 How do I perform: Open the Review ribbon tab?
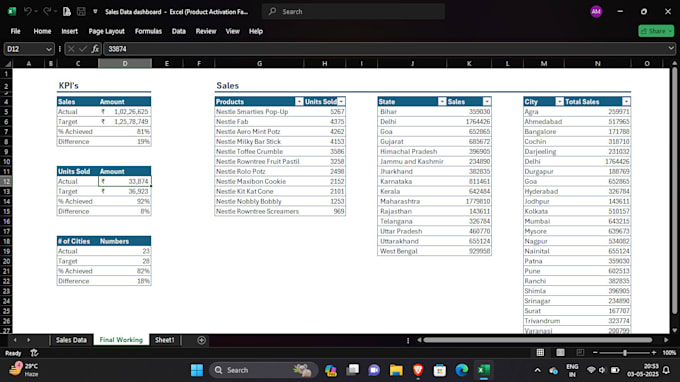(206, 31)
